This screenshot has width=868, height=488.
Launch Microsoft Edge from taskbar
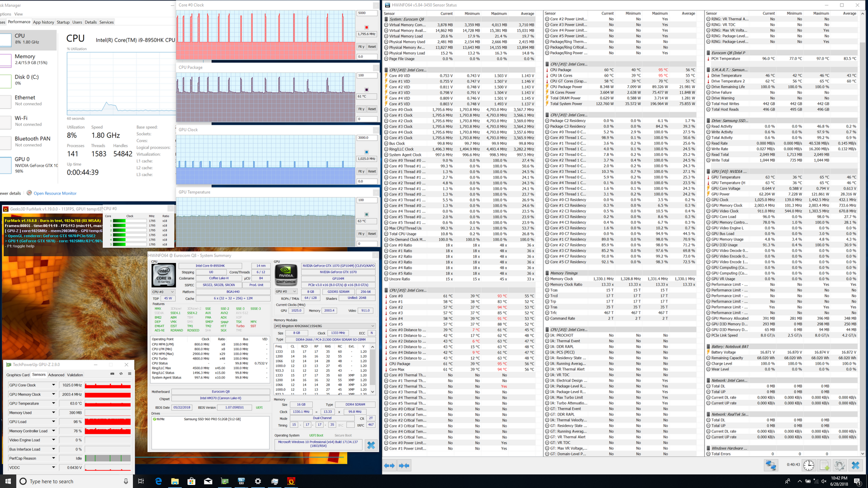(x=158, y=481)
